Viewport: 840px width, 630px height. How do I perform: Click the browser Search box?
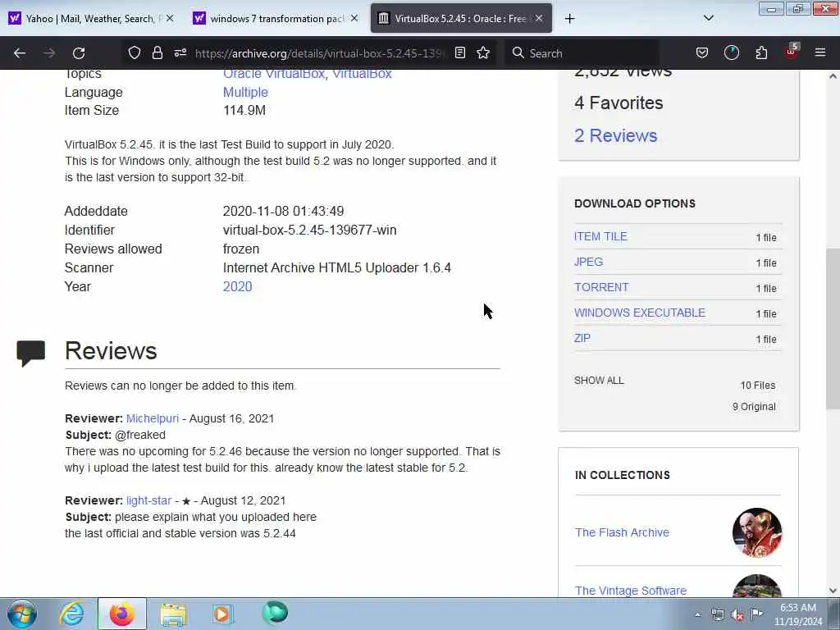(x=582, y=53)
